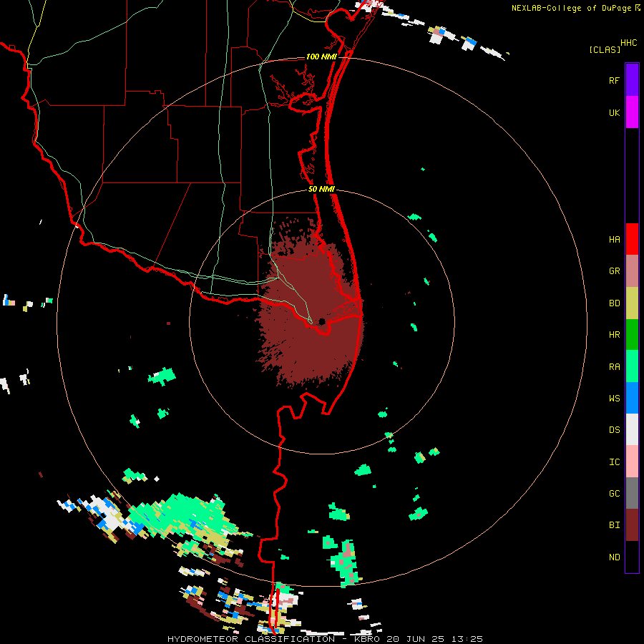Image resolution: width=644 pixels, height=644 pixels.
Task: Select the GR legend color block
Action: (632, 271)
